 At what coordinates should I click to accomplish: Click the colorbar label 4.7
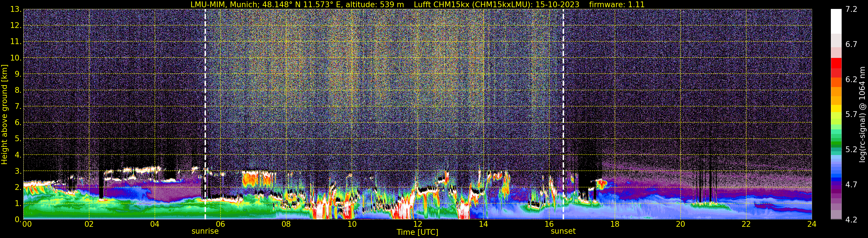point(851,185)
